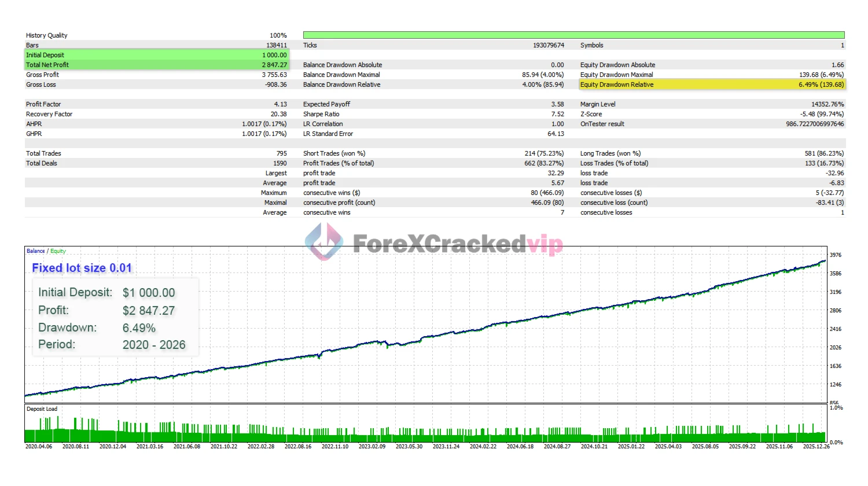Click the 2020.04.06 date on the timeline

(x=39, y=447)
